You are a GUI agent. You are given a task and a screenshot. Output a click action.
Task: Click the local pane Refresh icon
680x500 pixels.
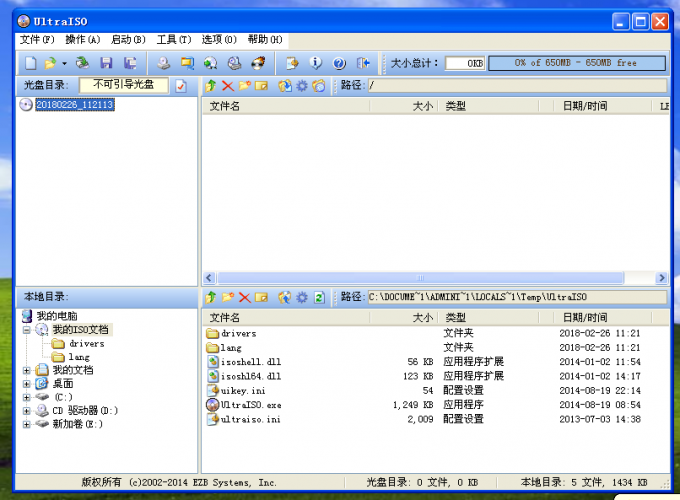point(319,297)
